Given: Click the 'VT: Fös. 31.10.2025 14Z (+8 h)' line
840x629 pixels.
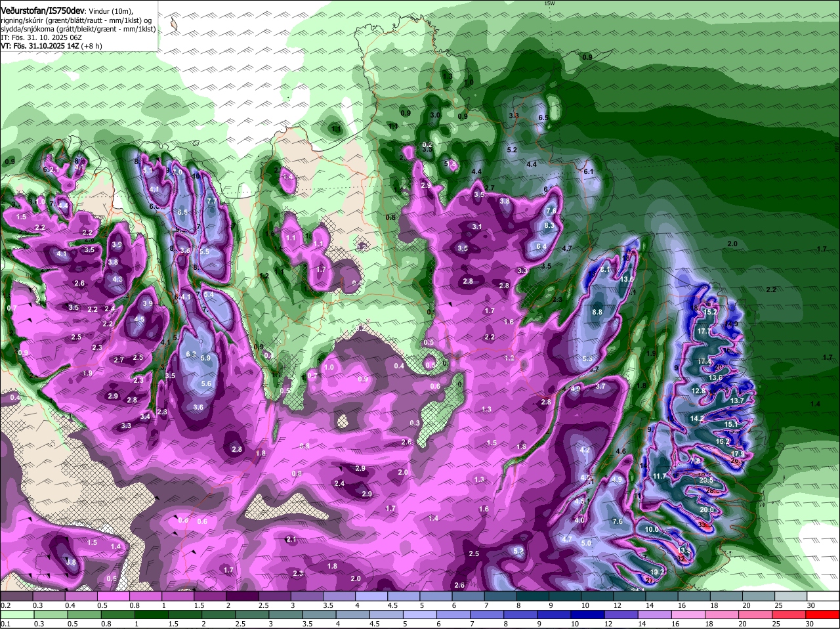Looking at the screenshot, I should pyautogui.click(x=51, y=46).
